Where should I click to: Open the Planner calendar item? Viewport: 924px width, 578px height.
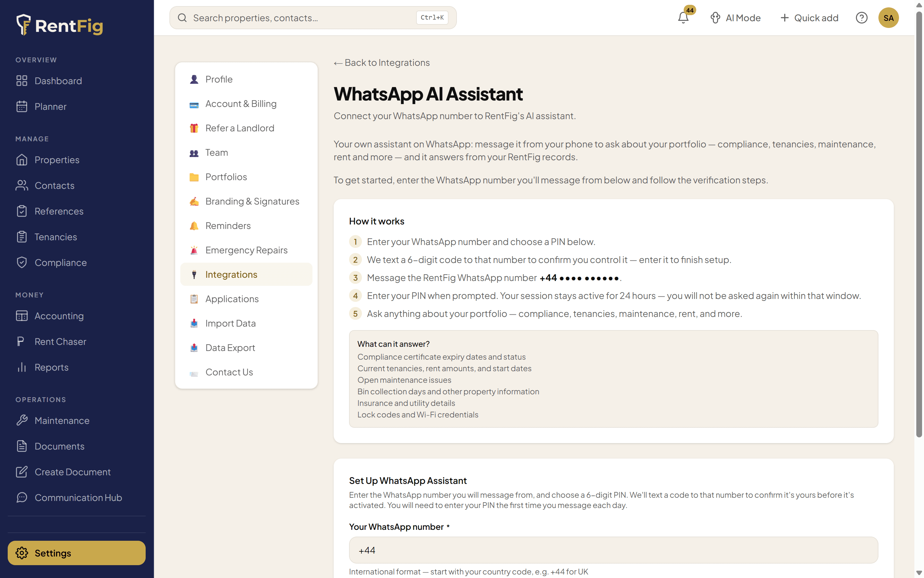[x=76, y=106]
